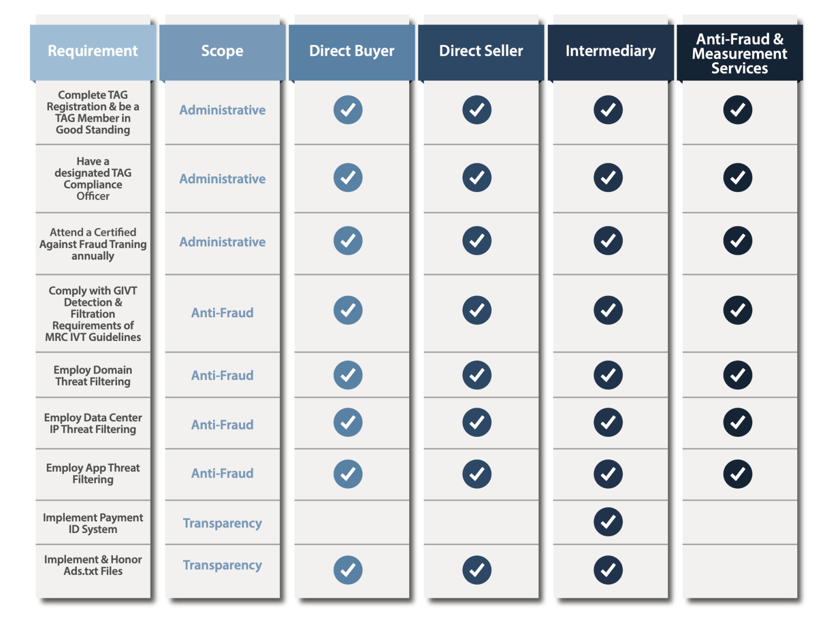
Task: Click the Implement & Honor Ads.txt Files cell
Action: coord(93,565)
